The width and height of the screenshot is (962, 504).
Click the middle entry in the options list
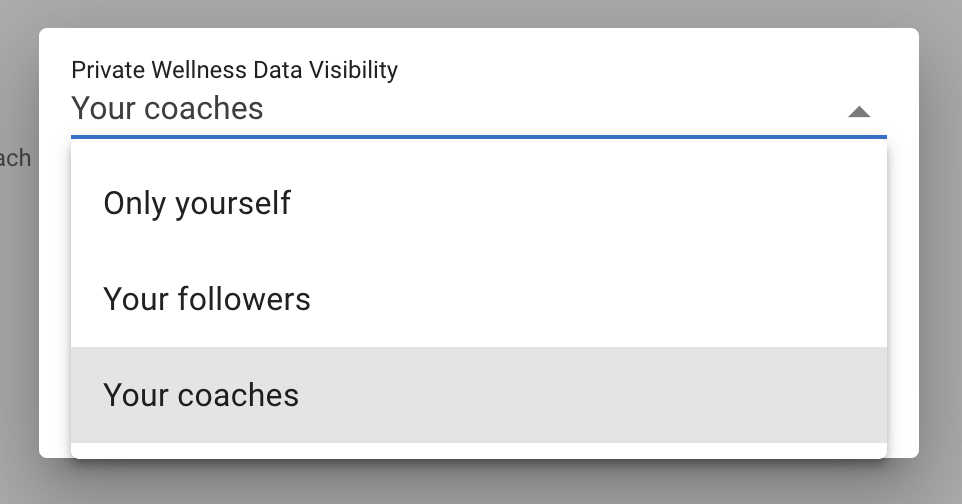pos(478,299)
